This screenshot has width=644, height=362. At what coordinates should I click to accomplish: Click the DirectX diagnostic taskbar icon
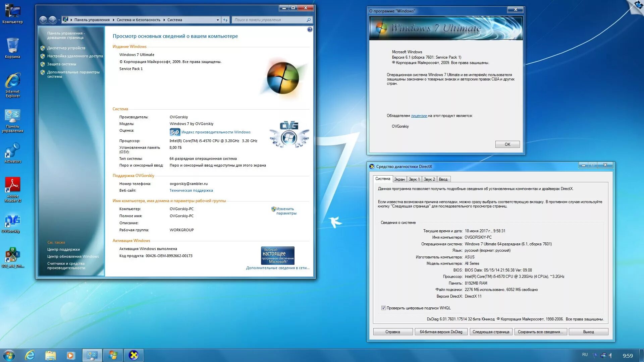point(133,355)
